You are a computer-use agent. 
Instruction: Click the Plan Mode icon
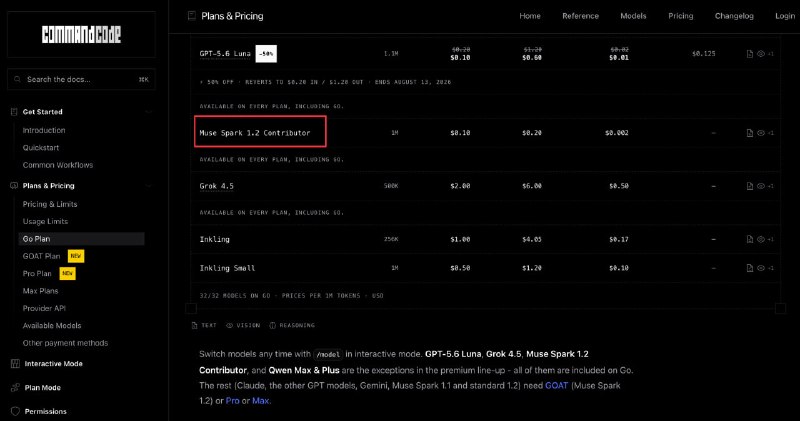point(15,388)
